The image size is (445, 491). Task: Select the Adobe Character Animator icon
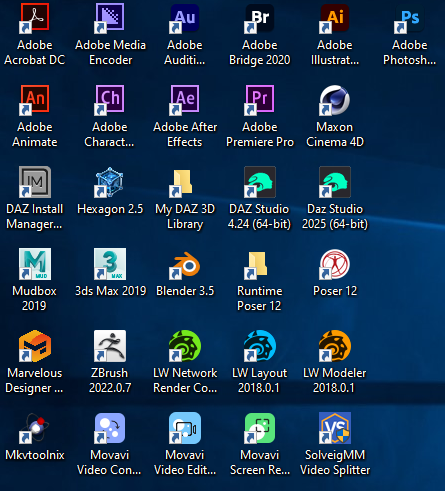(x=110, y=100)
